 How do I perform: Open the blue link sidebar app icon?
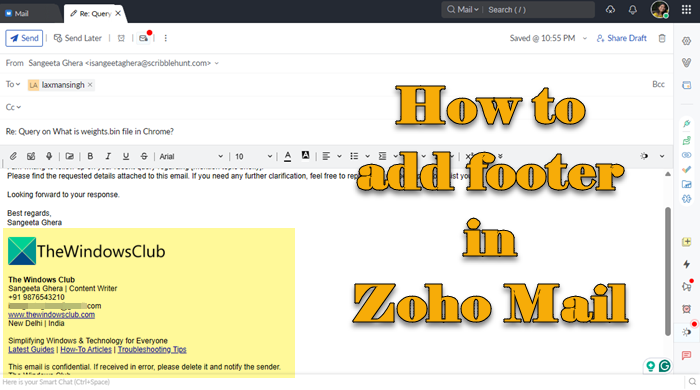pyautogui.click(x=687, y=155)
